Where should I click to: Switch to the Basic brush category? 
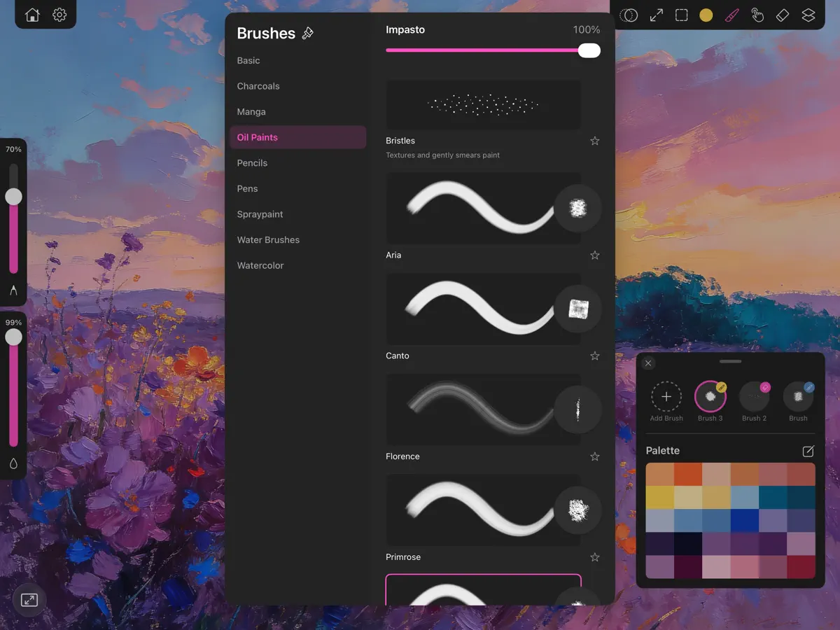tap(297, 61)
